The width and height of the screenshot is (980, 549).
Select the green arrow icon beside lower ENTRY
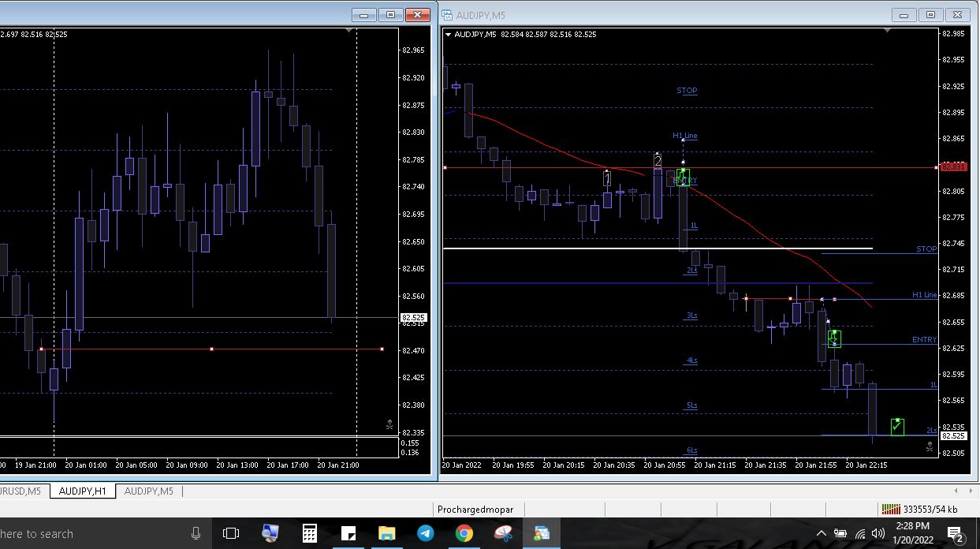833,339
